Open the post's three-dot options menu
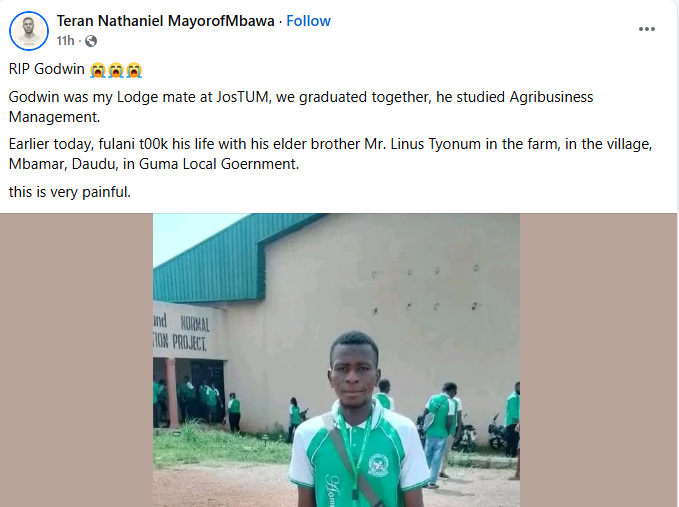Image resolution: width=679 pixels, height=507 pixels. click(647, 29)
